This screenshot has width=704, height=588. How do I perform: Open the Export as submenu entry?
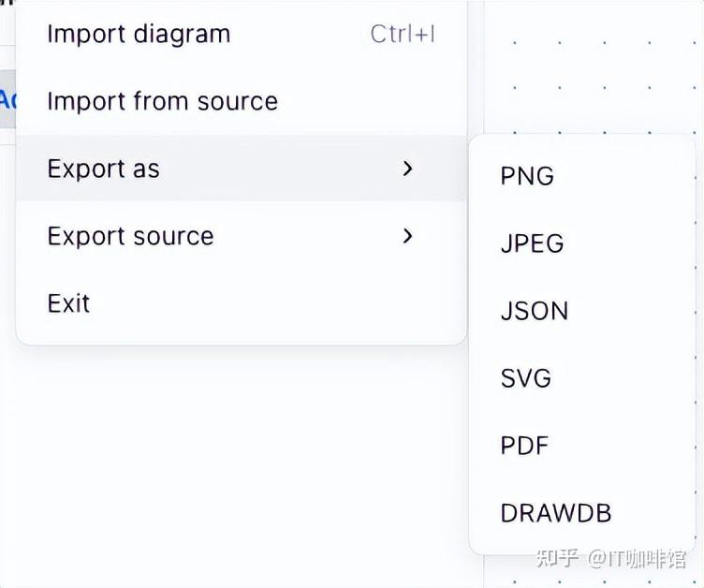pyautogui.click(x=103, y=169)
